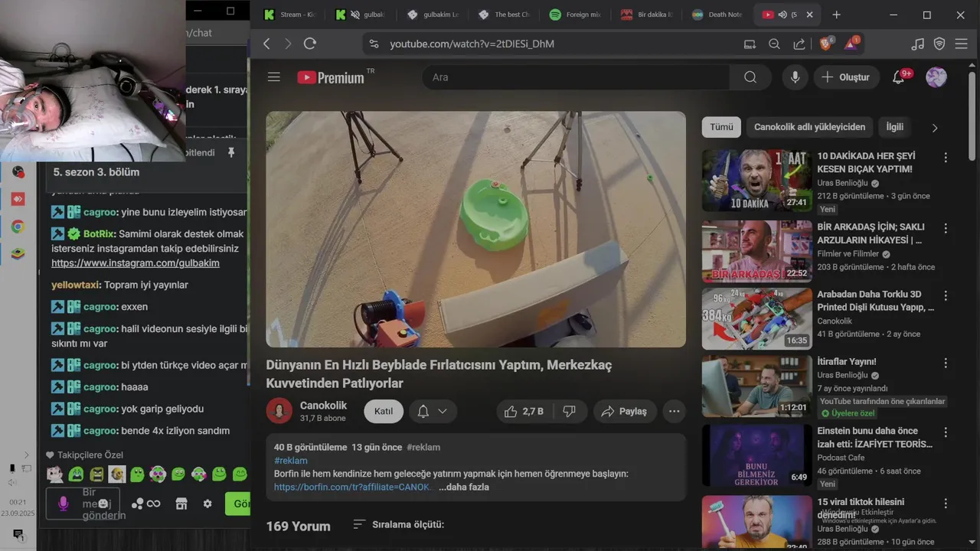Reload the YouTube page
This screenshot has width=980, height=551.
(310, 44)
